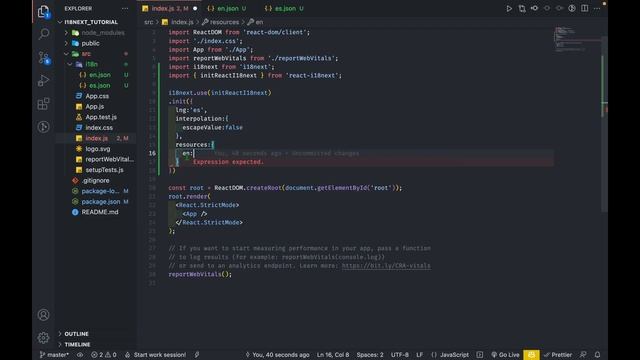Change language mode JavaScript
The image size is (640, 360).
tap(450, 355)
